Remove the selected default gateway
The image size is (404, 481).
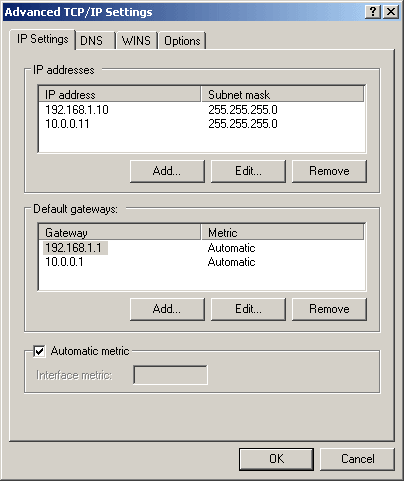(329, 309)
